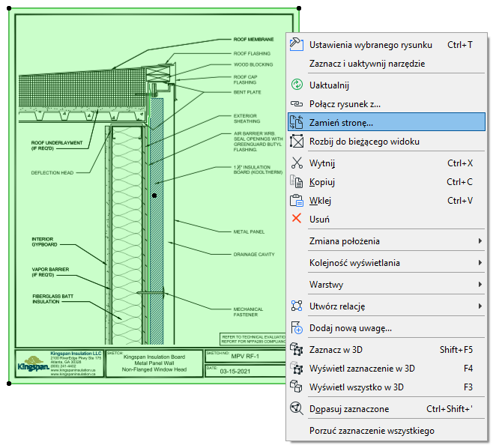Choose Wyświetl wszystko w 3D
The image size is (493, 448).
(x=356, y=387)
